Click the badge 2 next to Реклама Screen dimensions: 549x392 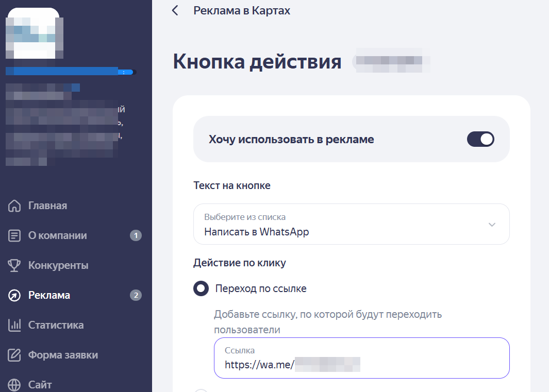click(x=136, y=296)
